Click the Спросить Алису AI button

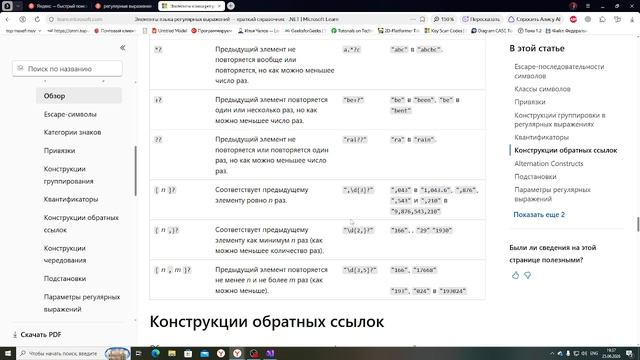[535, 19]
